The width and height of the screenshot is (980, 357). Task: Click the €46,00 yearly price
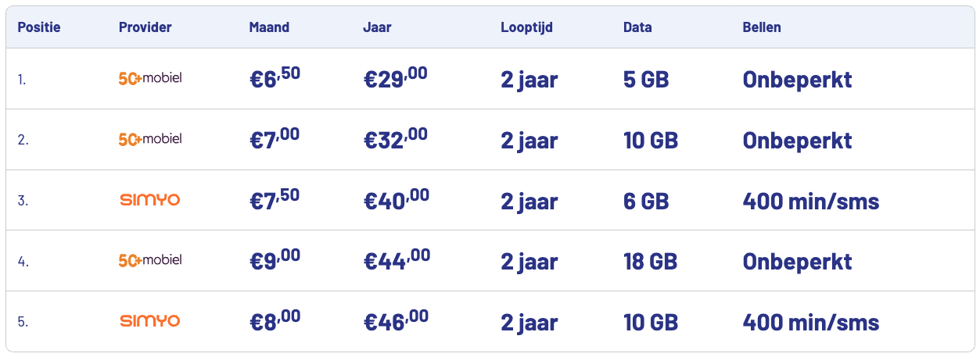point(397,321)
